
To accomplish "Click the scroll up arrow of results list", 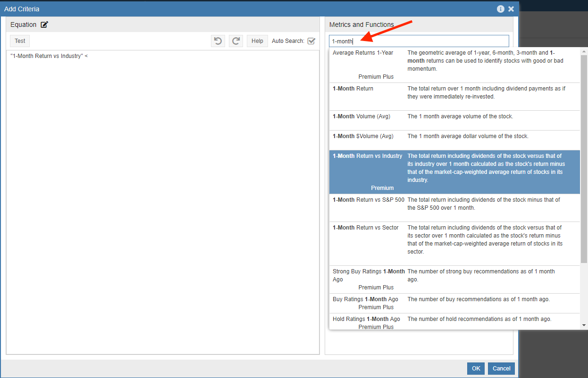I will tap(584, 51).
